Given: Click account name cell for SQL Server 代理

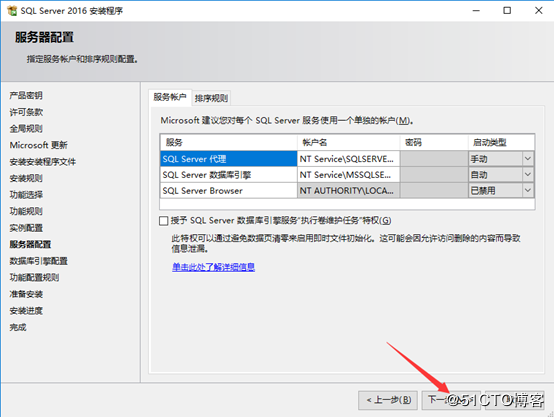Looking at the screenshot, I should point(348,159).
